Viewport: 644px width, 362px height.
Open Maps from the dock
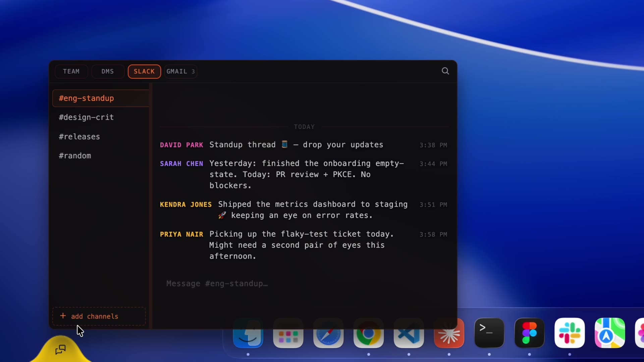610,333
